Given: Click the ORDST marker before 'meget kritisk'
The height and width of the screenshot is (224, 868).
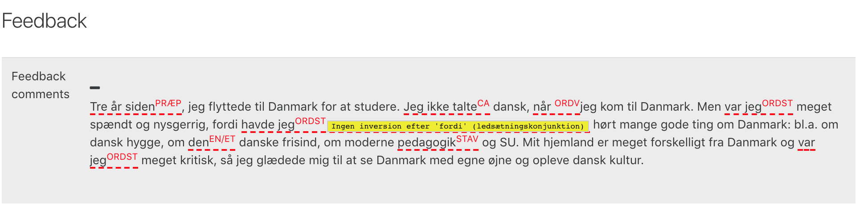Looking at the screenshot, I should tap(122, 157).
